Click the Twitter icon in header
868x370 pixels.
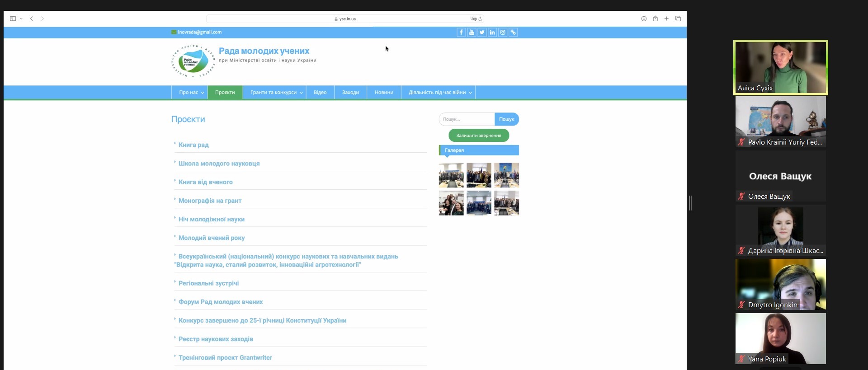482,33
